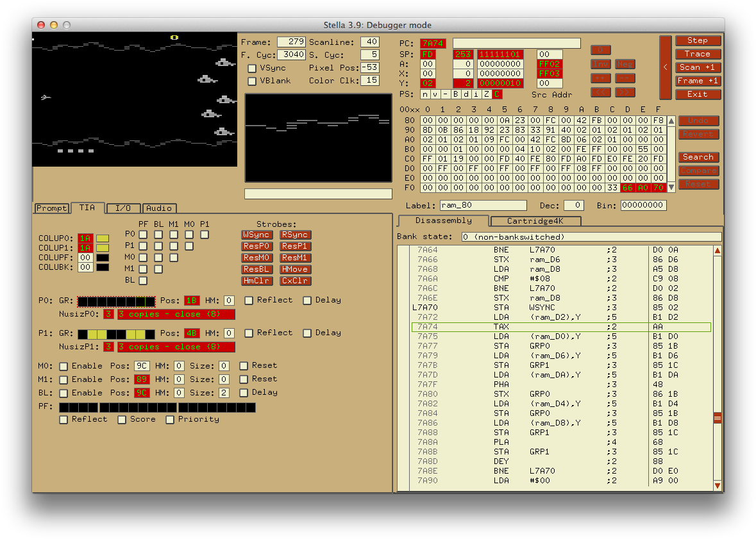Exit the debugger
The image size is (756, 539).
coord(697,94)
